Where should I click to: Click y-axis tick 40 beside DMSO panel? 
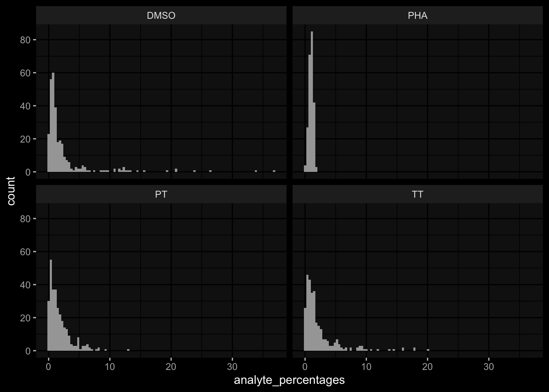(x=25, y=106)
